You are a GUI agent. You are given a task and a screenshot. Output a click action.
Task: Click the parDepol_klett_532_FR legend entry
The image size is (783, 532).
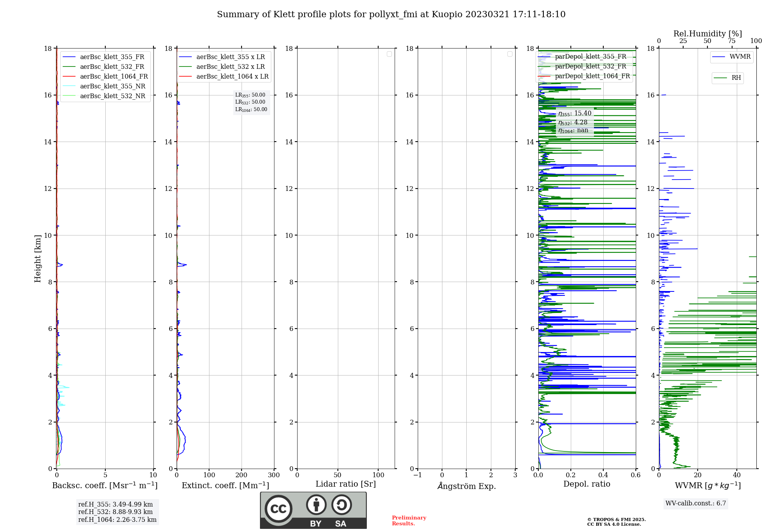pos(582,66)
